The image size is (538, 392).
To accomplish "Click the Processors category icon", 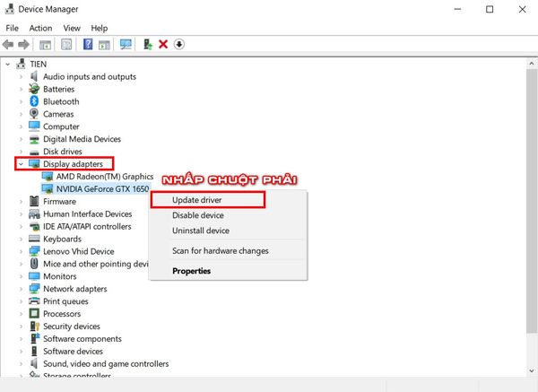I will click(x=34, y=313).
